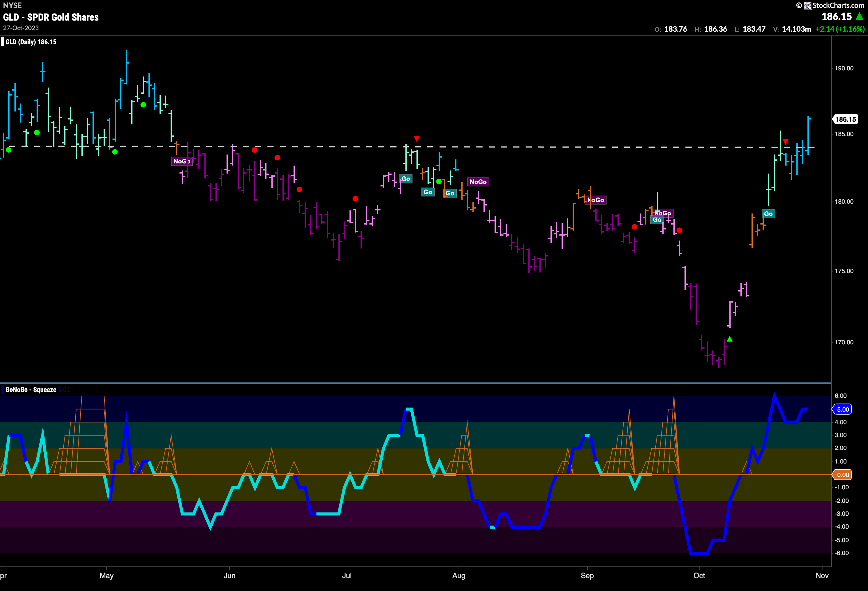Click the GoNoGo - Squeeze legend label
Image resolution: width=868 pixels, height=591 pixels.
(x=31, y=390)
